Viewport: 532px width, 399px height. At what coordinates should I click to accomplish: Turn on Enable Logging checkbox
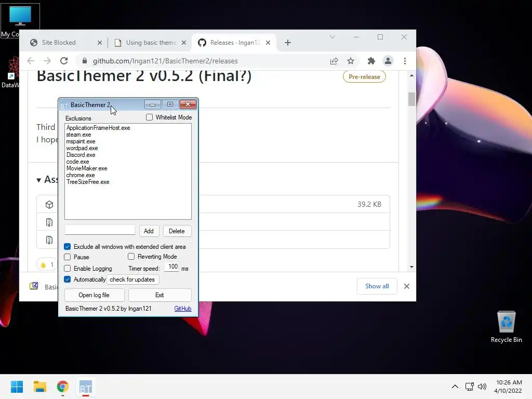click(67, 269)
